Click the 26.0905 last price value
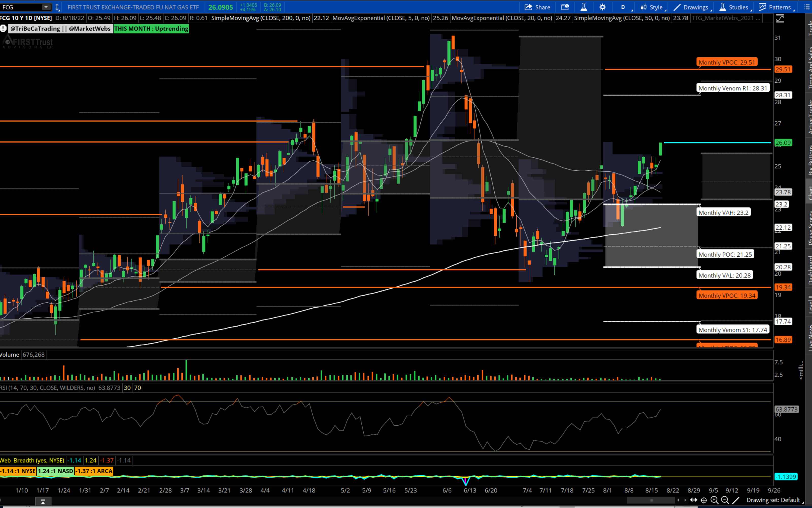The height and width of the screenshot is (508, 812). (221, 7)
